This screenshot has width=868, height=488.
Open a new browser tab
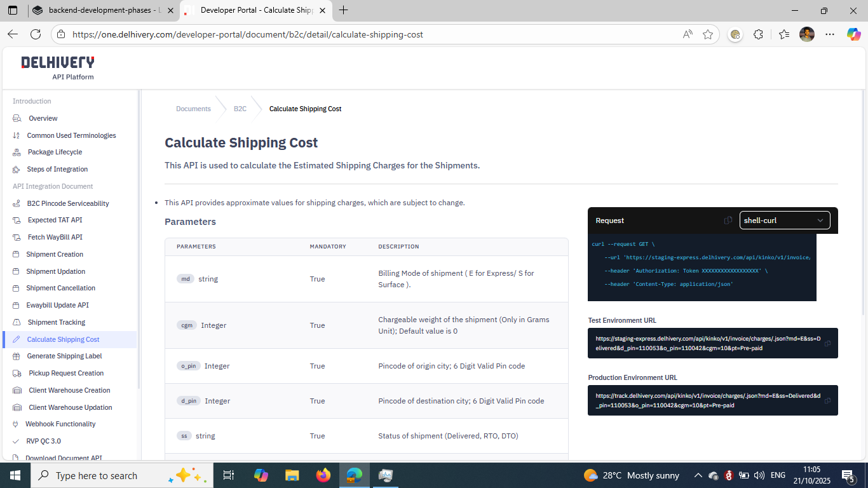(344, 10)
